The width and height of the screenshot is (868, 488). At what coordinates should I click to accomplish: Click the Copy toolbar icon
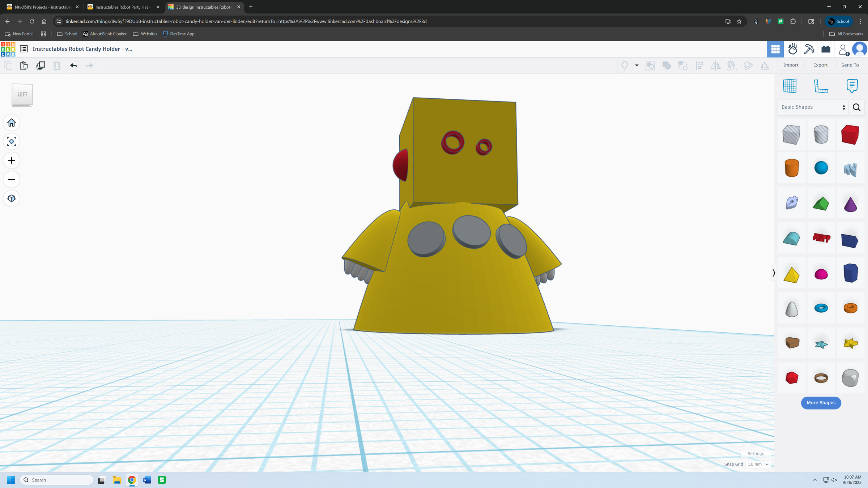8,65
